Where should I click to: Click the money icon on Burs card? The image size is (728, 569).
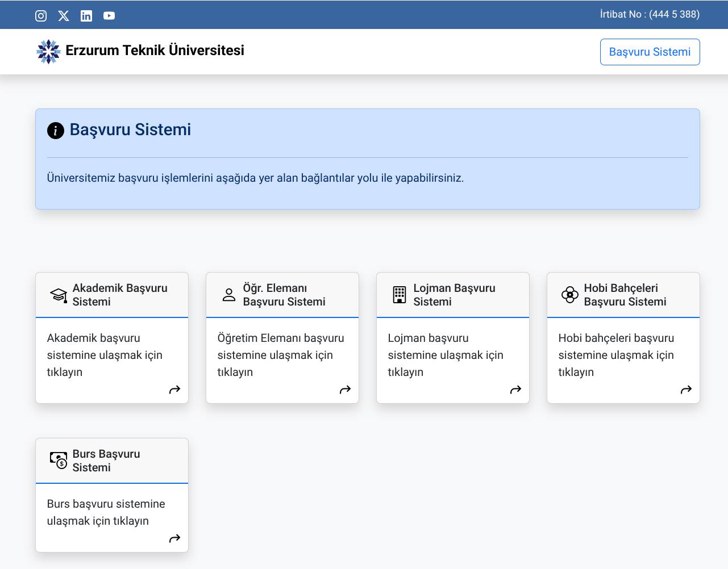pos(59,461)
